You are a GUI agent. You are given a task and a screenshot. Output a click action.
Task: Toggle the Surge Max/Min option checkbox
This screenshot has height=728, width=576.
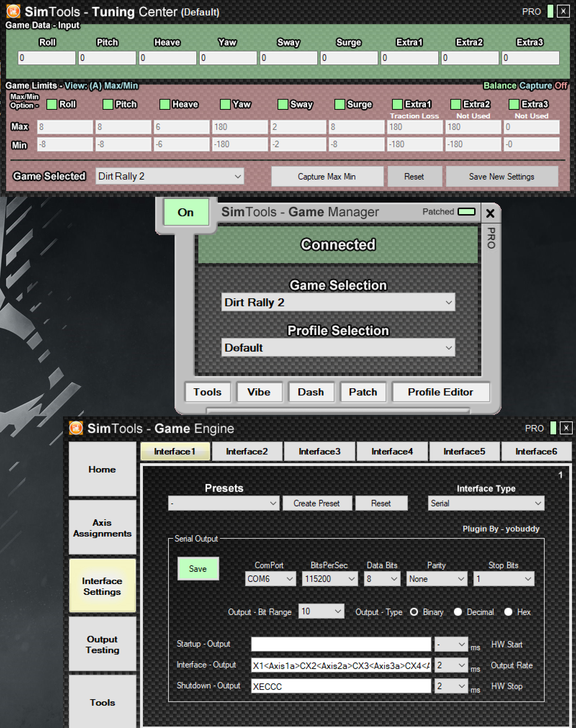pos(340,104)
